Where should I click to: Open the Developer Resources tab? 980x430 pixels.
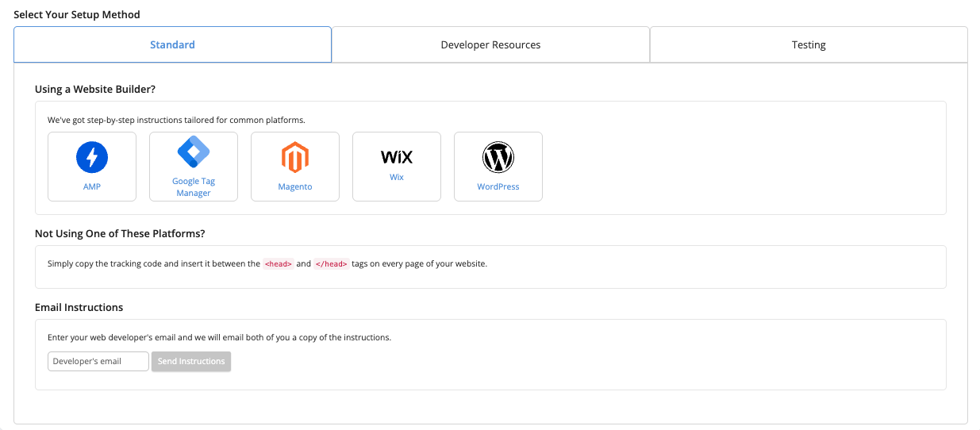(490, 44)
